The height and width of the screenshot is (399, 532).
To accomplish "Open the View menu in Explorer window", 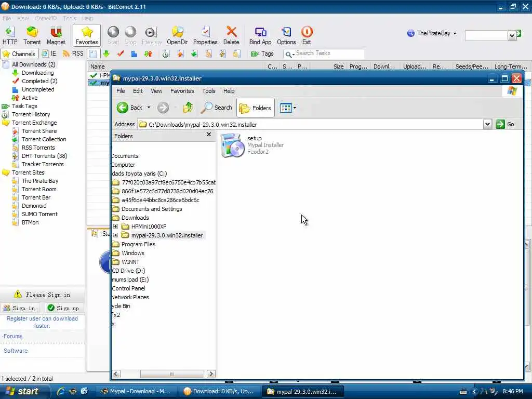I will point(156,91).
